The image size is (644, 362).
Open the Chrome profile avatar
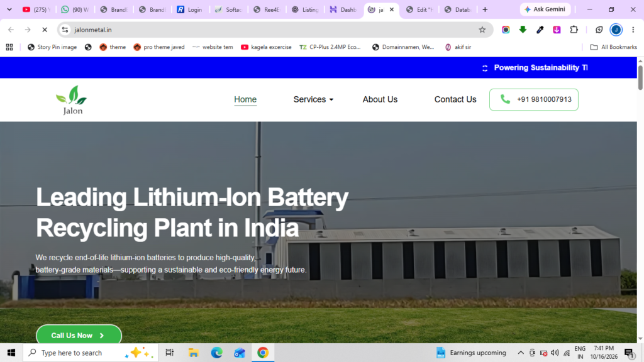click(x=616, y=30)
